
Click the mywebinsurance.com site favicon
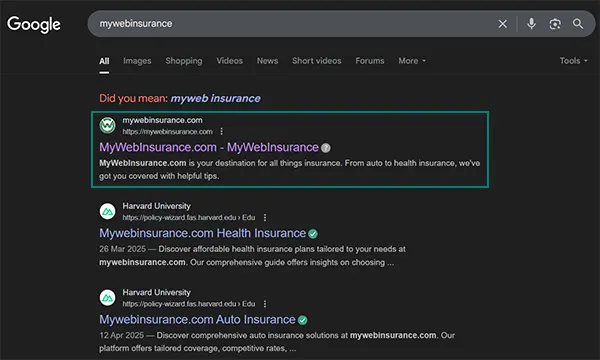tap(108, 125)
